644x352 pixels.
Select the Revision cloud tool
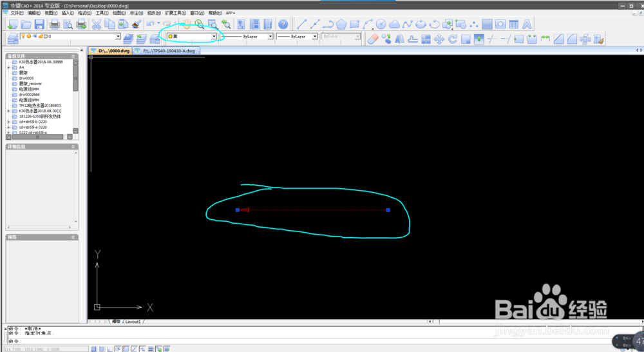394,24
